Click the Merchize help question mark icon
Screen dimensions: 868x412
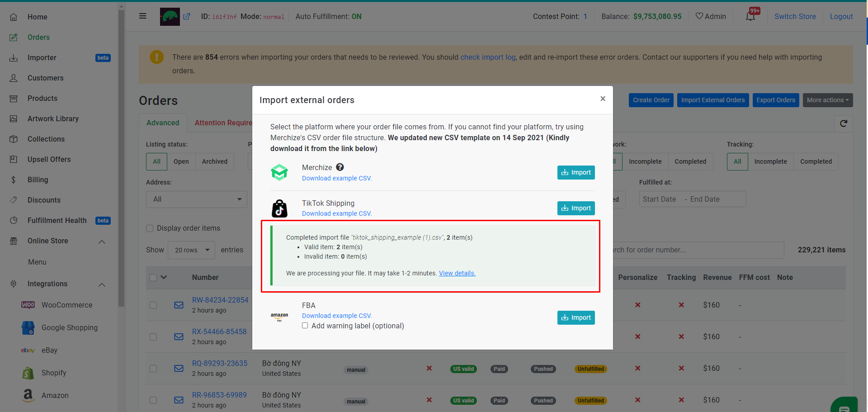pyautogui.click(x=340, y=167)
